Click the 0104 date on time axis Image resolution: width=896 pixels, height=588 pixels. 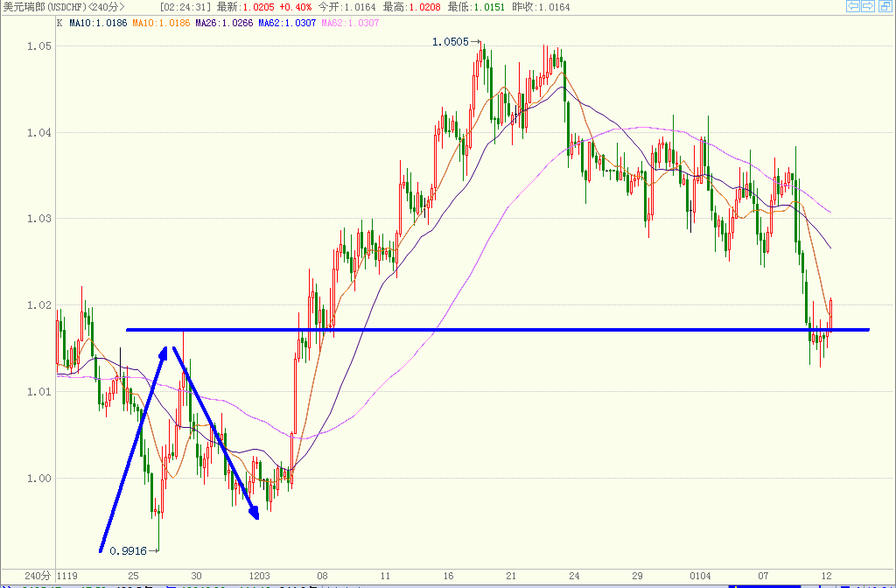click(701, 576)
